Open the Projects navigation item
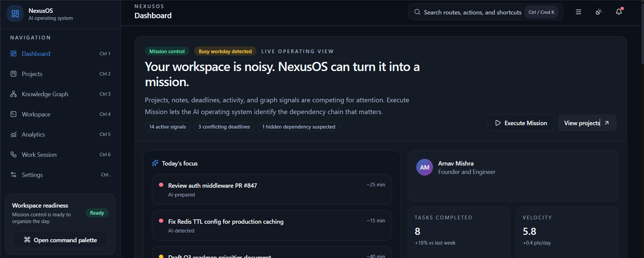Screen dimensions: 644x258 coord(60,74)
